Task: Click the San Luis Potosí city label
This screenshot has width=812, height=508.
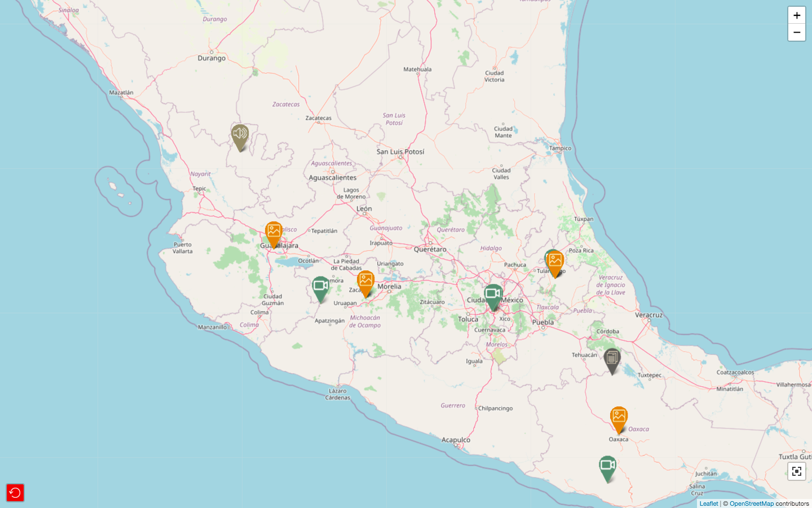Action: 400,152
